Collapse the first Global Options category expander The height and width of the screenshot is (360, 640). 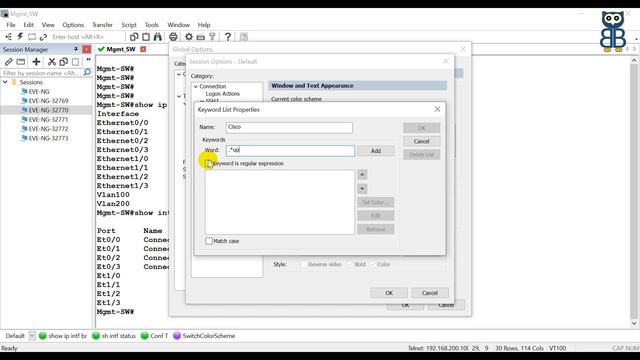pyautogui.click(x=179, y=74)
